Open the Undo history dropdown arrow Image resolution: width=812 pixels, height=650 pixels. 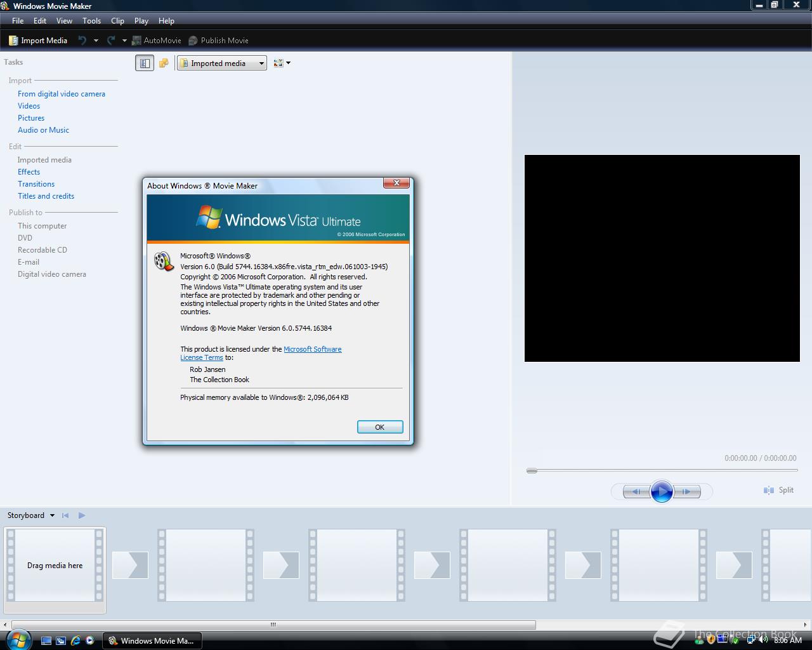click(96, 40)
